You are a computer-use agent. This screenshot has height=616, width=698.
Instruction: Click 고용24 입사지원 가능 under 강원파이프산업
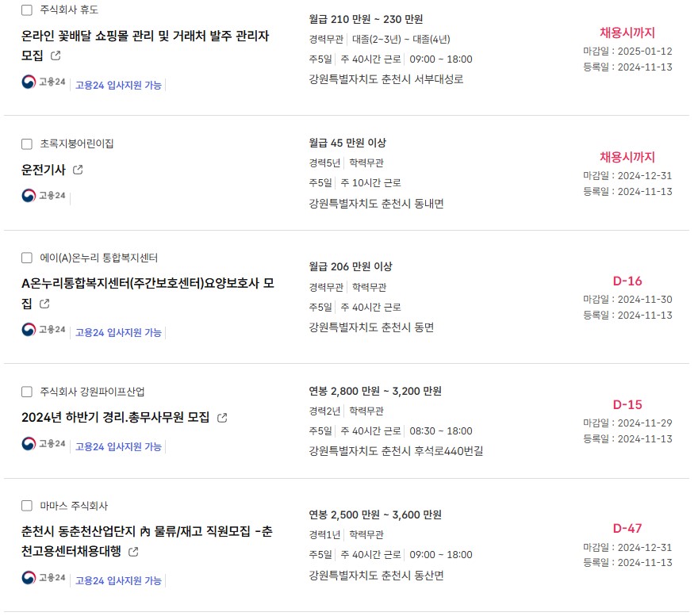(x=118, y=446)
